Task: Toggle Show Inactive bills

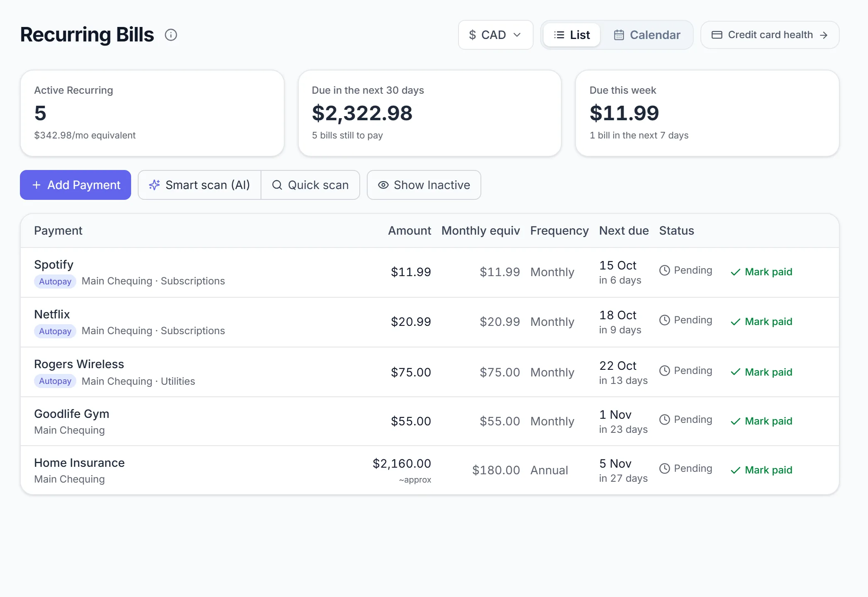Action: click(424, 185)
